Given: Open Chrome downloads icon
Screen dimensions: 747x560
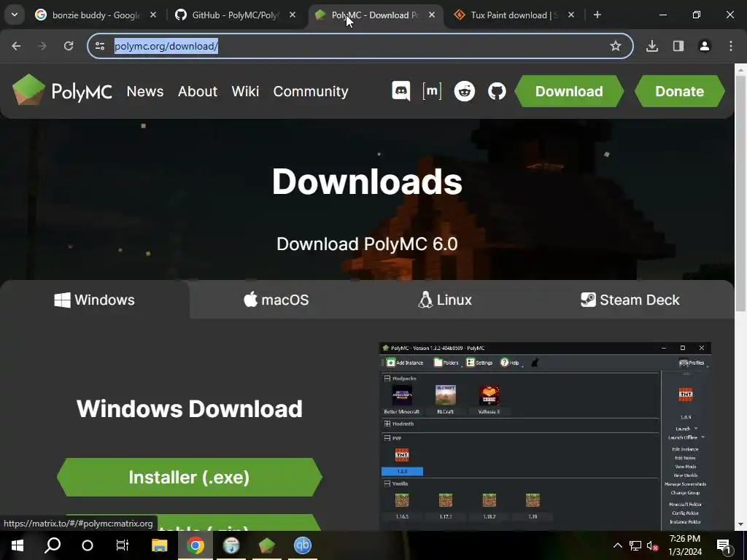Looking at the screenshot, I should [652, 46].
